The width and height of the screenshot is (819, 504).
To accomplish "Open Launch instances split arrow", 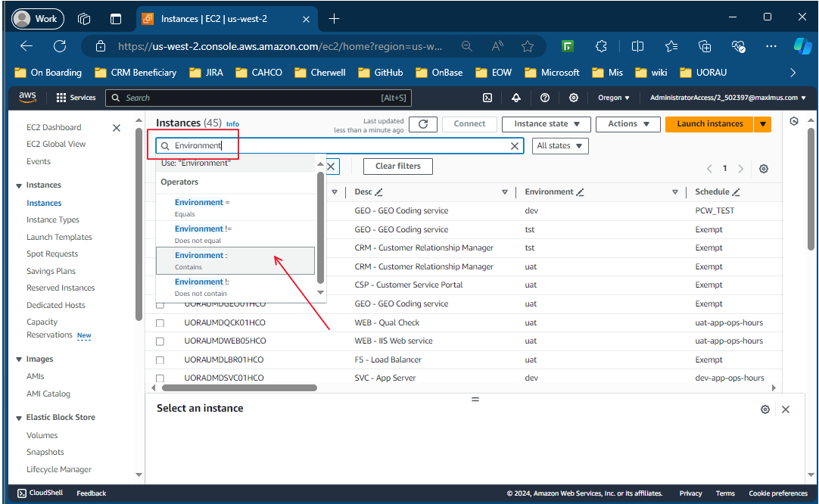I will [762, 124].
